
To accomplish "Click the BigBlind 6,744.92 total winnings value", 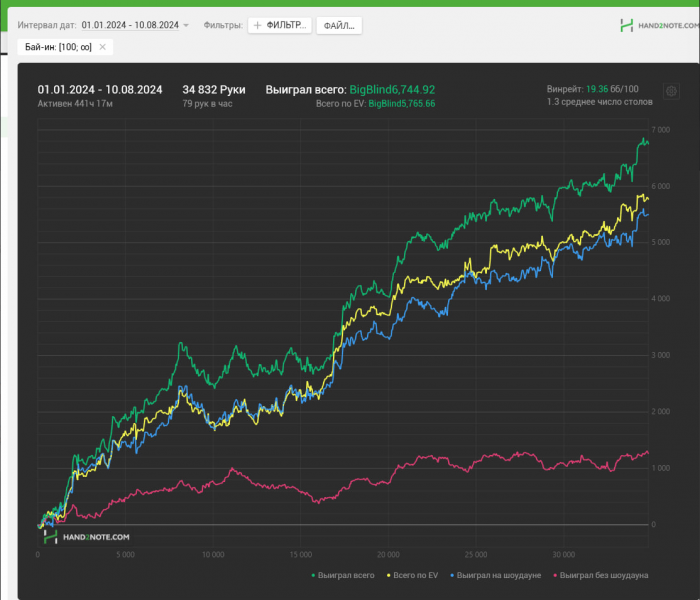I will click(391, 90).
